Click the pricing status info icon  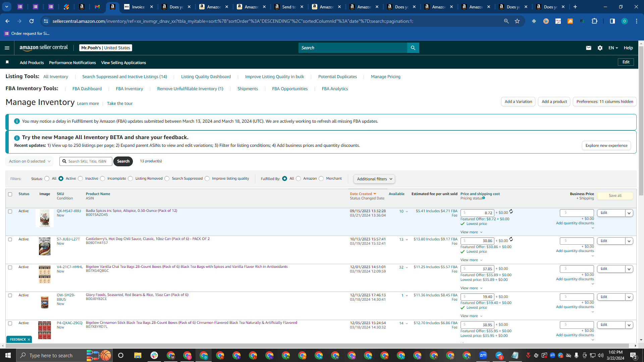[484, 198]
